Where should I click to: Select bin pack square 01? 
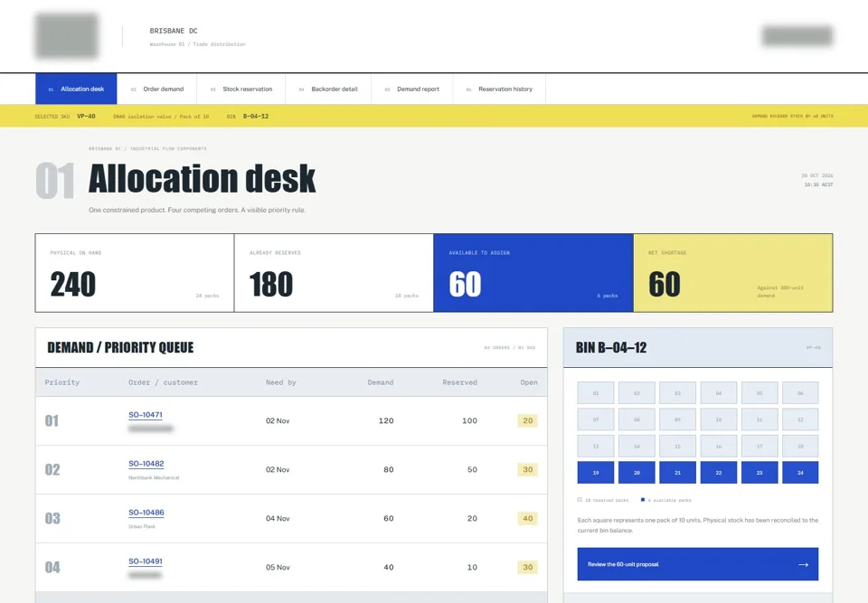(x=596, y=392)
